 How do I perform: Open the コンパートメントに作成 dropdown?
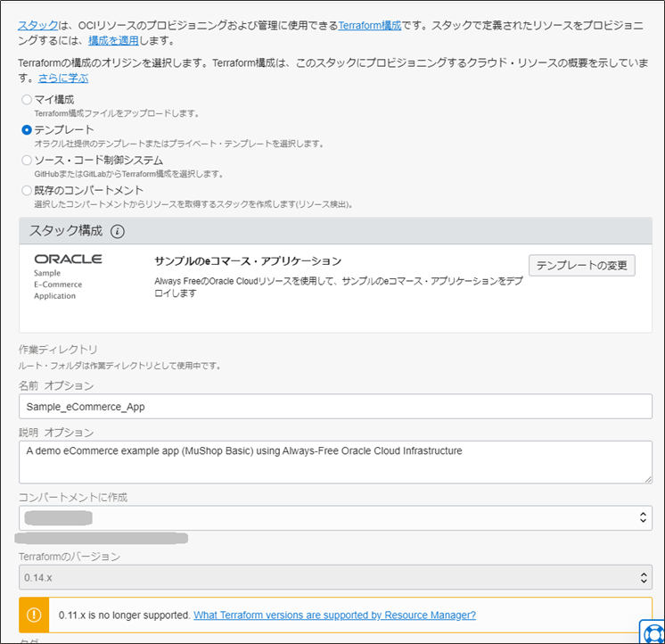point(334,517)
